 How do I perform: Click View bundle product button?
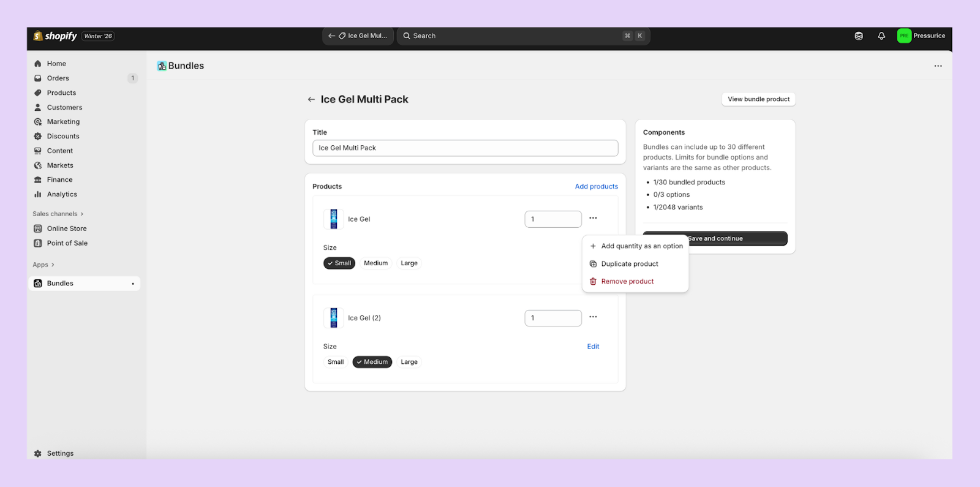point(758,99)
